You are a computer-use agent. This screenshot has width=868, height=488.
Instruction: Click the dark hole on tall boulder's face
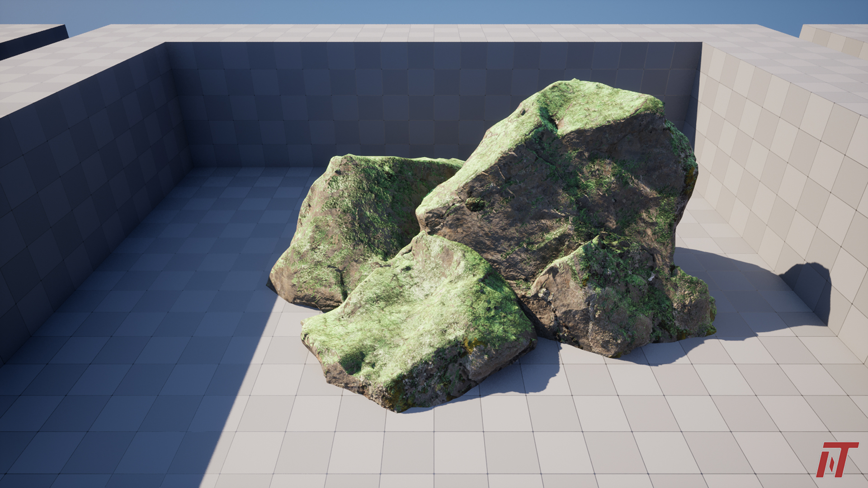[475, 205]
